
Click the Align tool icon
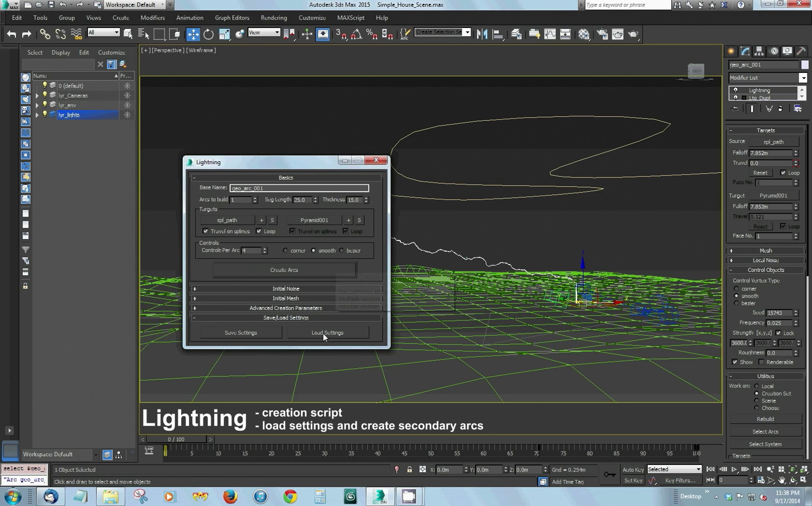pyautogui.click(x=498, y=34)
